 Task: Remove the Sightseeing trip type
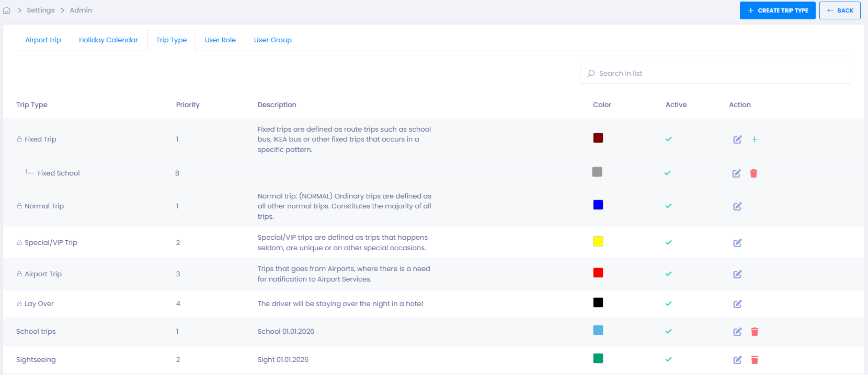755,360
